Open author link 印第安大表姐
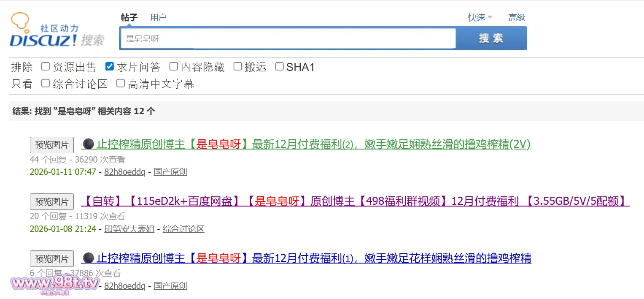The height and width of the screenshot is (299, 644). (129, 229)
